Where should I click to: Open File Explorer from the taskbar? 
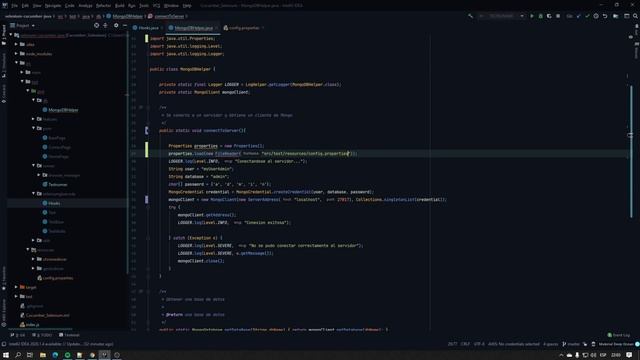43,355
